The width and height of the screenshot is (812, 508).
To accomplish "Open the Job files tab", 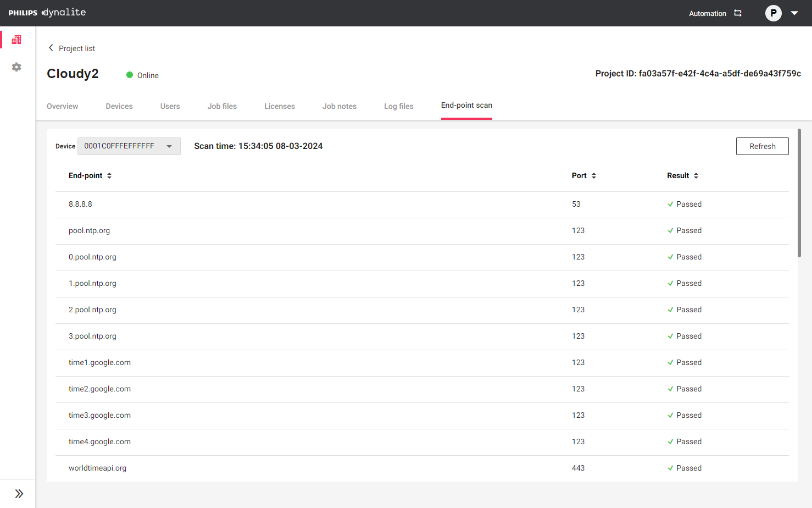I will pos(222,106).
